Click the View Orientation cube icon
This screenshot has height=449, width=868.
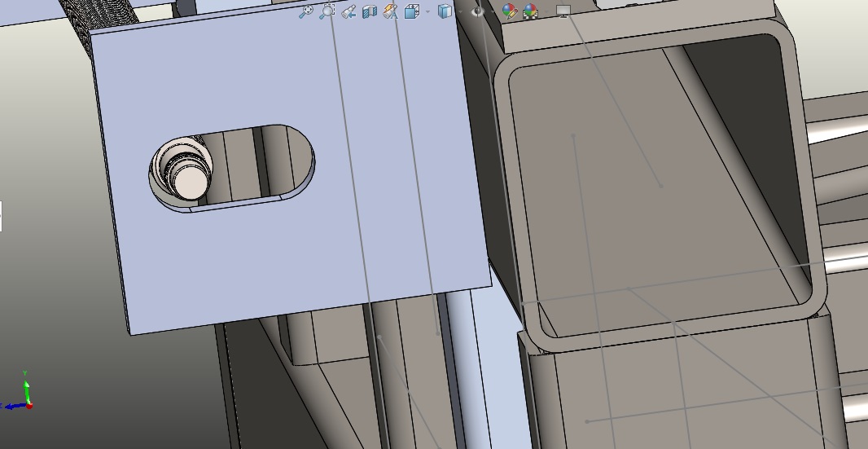(411, 11)
